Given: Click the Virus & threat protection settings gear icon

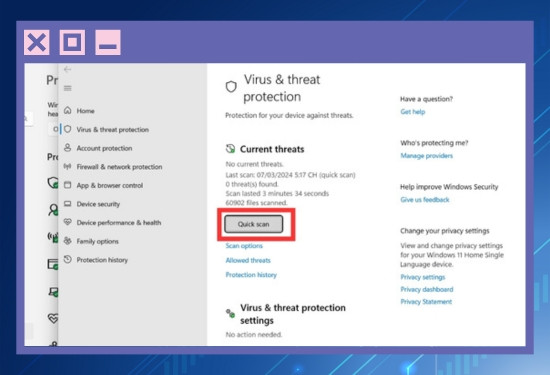Looking at the screenshot, I should coord(230,313).
